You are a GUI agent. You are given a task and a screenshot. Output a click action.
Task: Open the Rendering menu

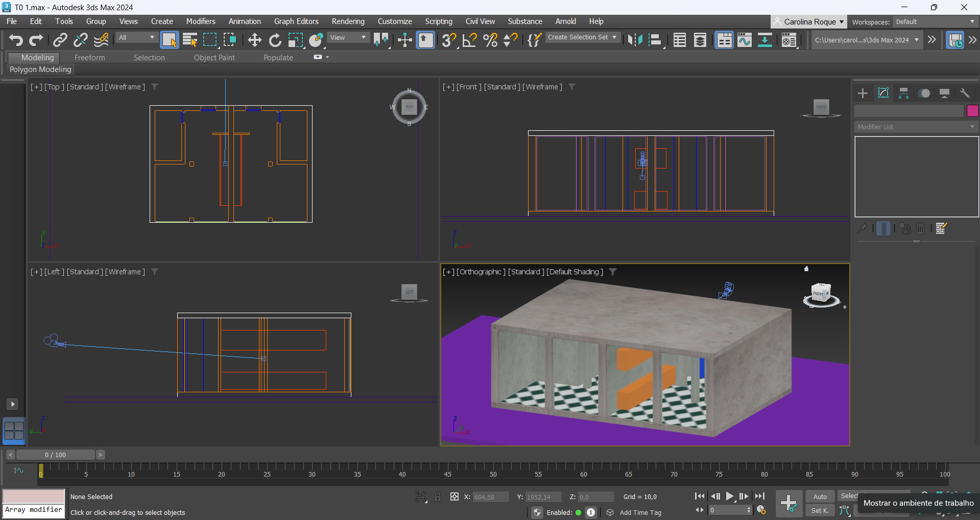point(348,21)
